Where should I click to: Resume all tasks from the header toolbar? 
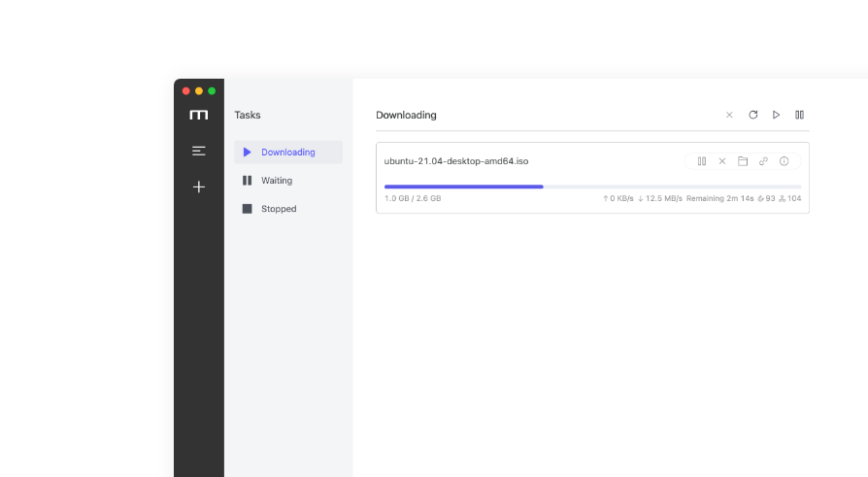point(776,115)
